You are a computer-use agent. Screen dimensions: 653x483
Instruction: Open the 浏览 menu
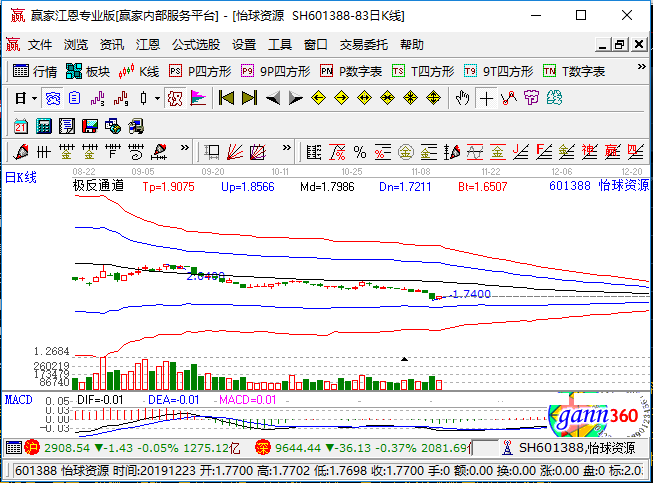(x=76, y=45)
